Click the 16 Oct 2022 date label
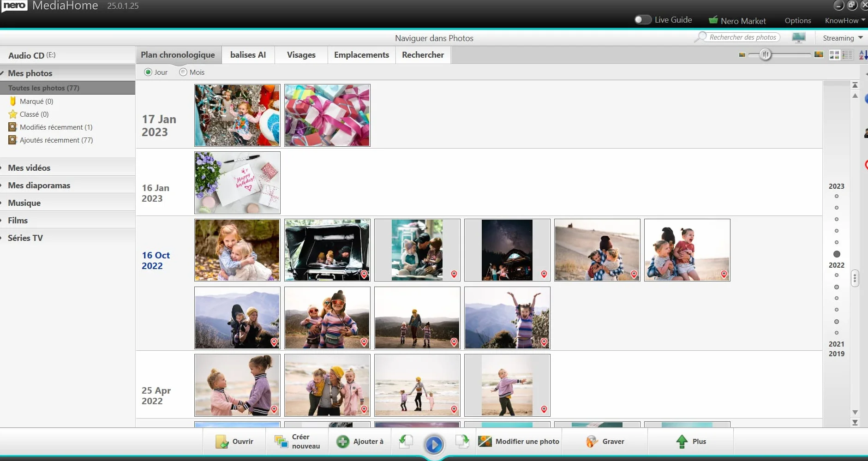 tap(156, 260)
